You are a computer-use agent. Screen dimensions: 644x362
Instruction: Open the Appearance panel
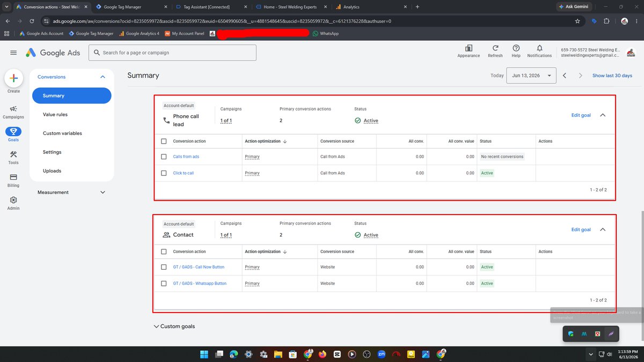point(469,51)
